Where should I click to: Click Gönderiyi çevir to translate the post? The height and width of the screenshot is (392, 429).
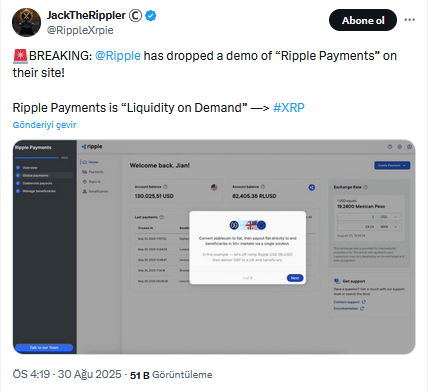click(44, 125)
